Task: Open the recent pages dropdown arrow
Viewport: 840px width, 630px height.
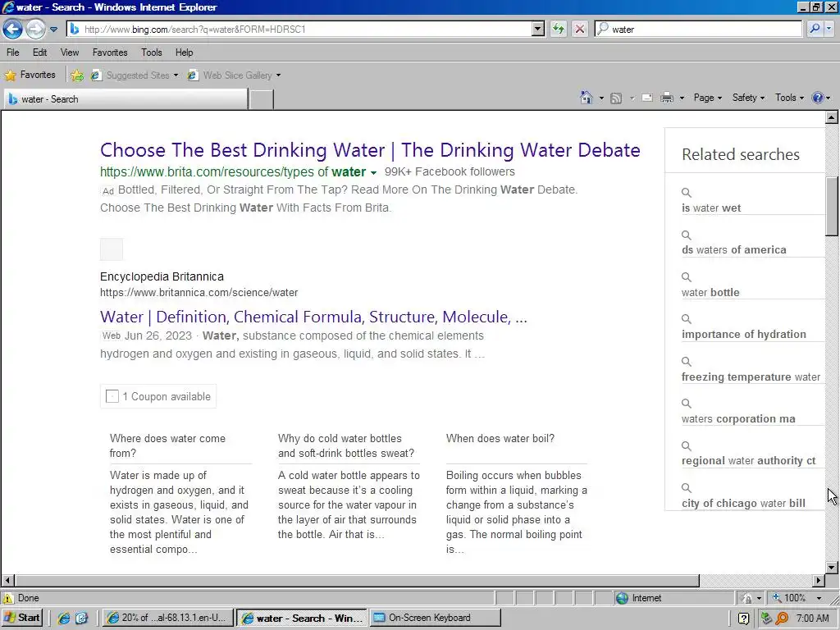Action: pyautogui.click(x=53, y=30)
